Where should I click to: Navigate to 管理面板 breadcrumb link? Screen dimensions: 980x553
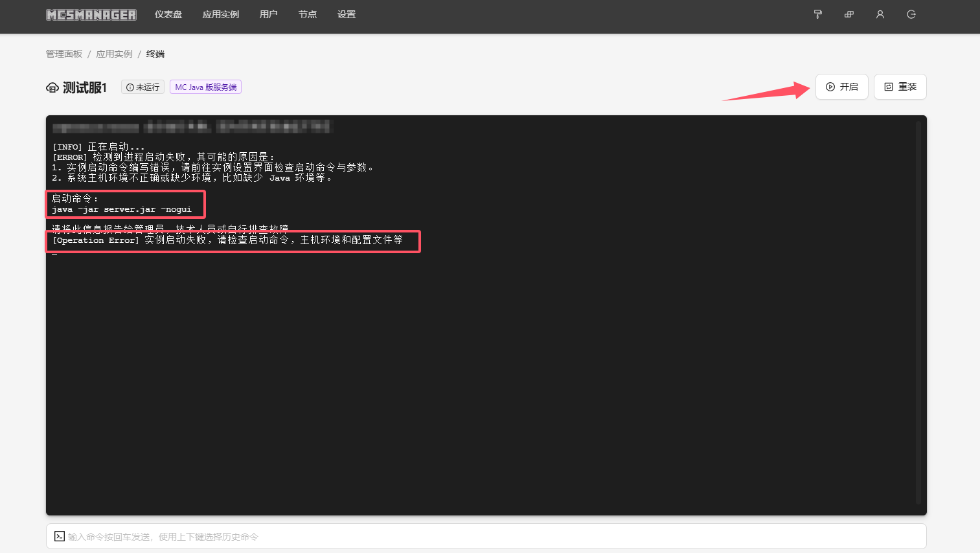click(x=64, y=54)
